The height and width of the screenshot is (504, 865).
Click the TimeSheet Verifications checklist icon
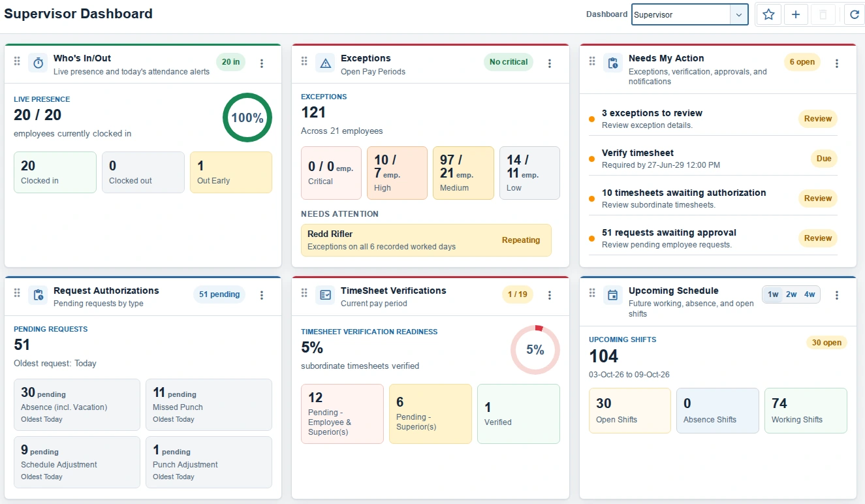(x=325, y=295)
